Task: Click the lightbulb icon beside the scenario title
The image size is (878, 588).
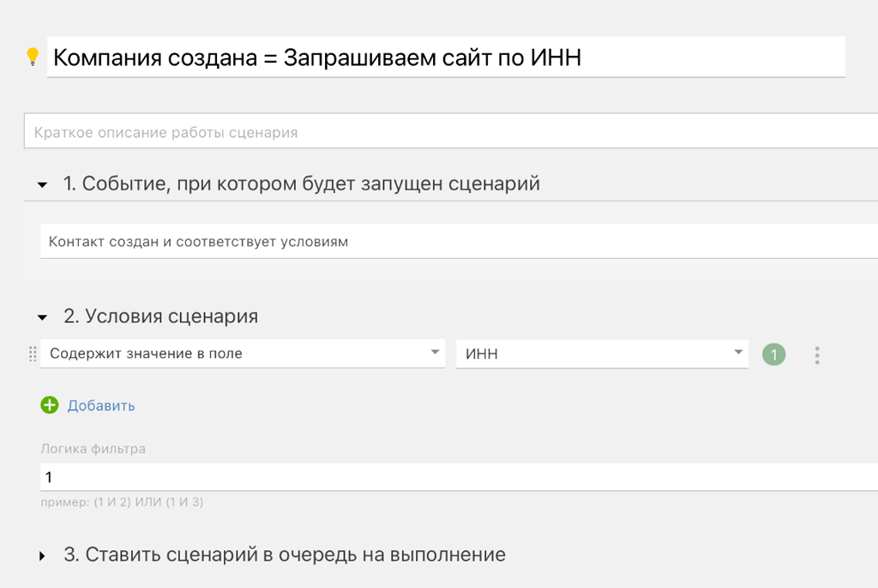Action: pyautogui.click(x=33, y=57)
